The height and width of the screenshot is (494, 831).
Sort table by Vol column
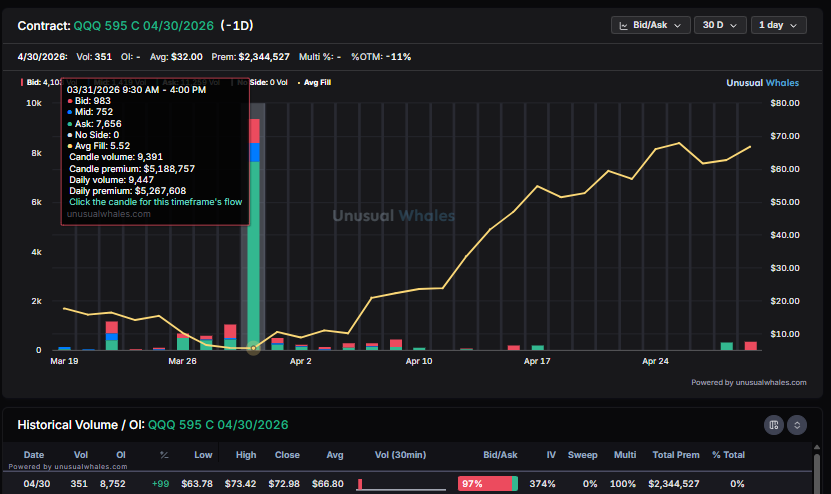81,455
